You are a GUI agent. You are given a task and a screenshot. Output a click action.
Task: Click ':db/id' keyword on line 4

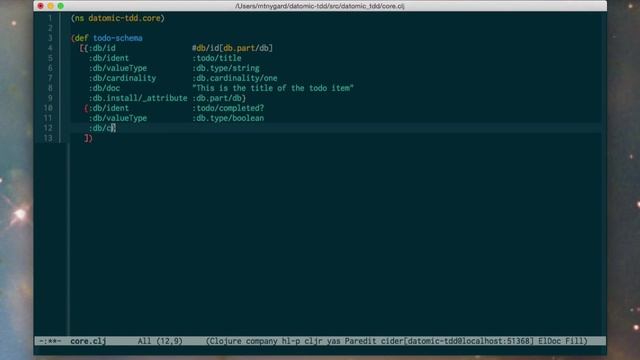102,48
